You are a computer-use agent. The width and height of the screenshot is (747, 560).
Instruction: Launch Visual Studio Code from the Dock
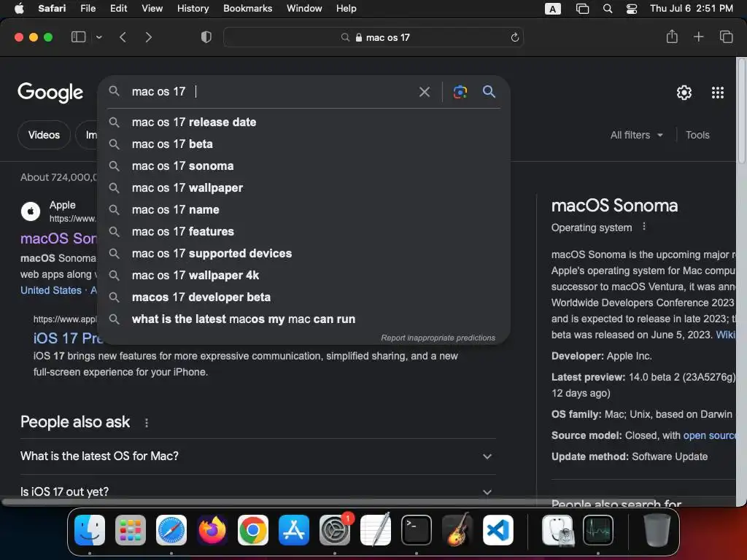498,530
